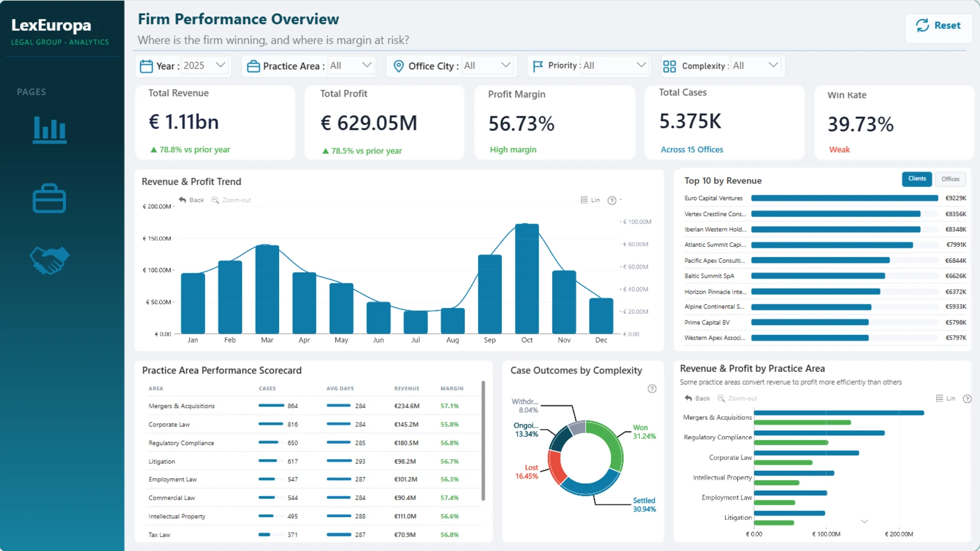Screen dimensions: 980x551
Task: Open help icon in Case Outcomes by Complexity
Action: (x=652, y=389)
